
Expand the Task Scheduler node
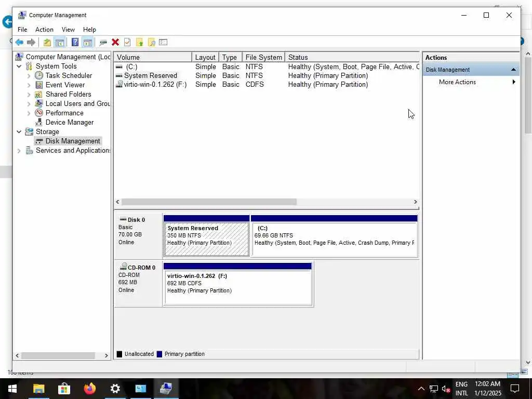pyautogui.click(x=29, y=76)
